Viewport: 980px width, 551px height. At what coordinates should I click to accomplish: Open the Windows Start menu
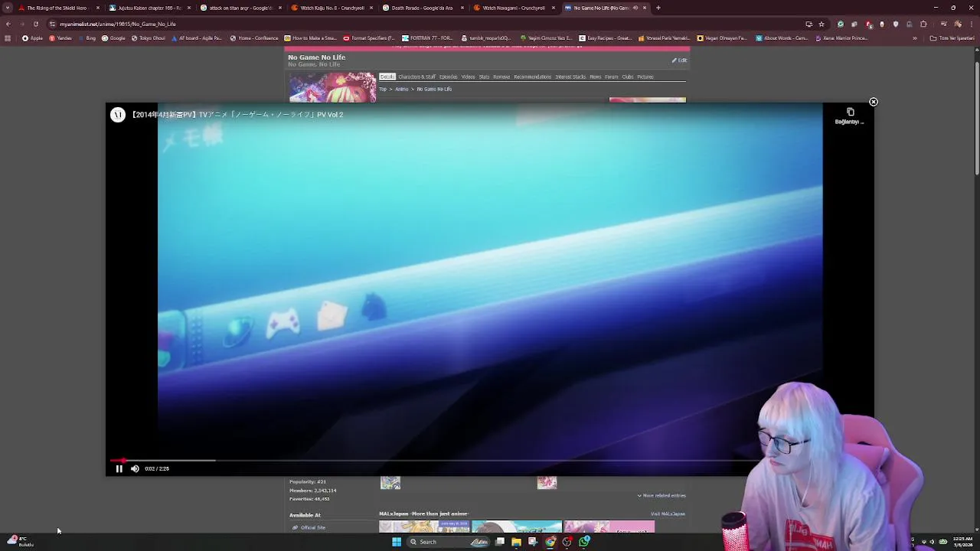point(397,542)
